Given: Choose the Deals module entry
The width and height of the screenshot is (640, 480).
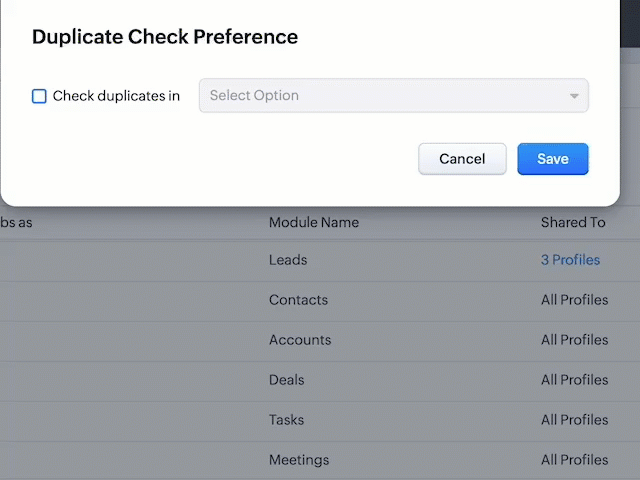Looking at the screenshot, I should [287, 380].
